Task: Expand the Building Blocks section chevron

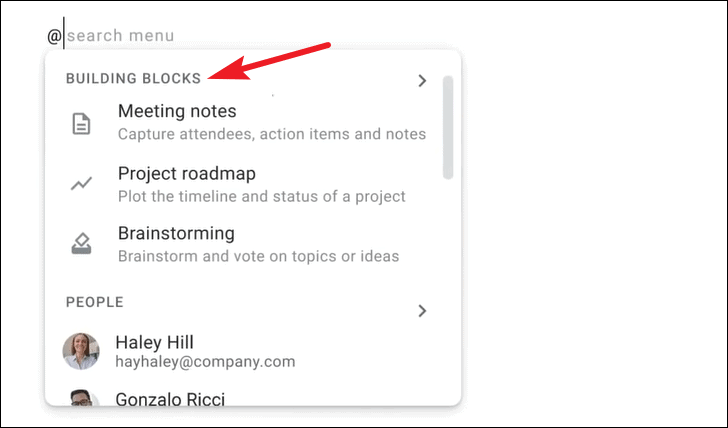Action: [422, 81]
